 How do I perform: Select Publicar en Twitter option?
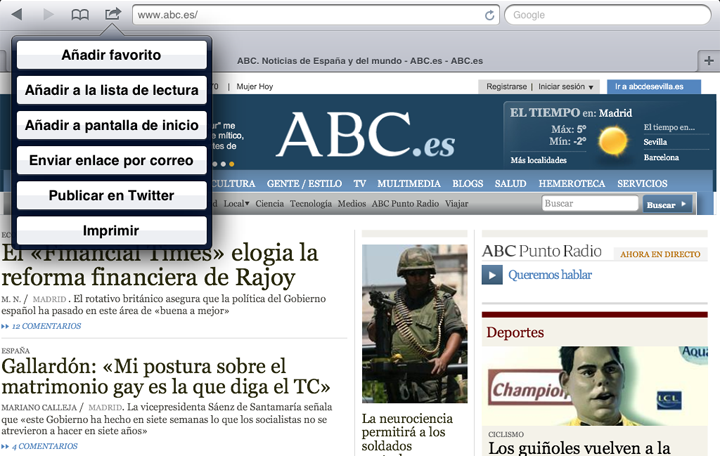tap(111, 195)
